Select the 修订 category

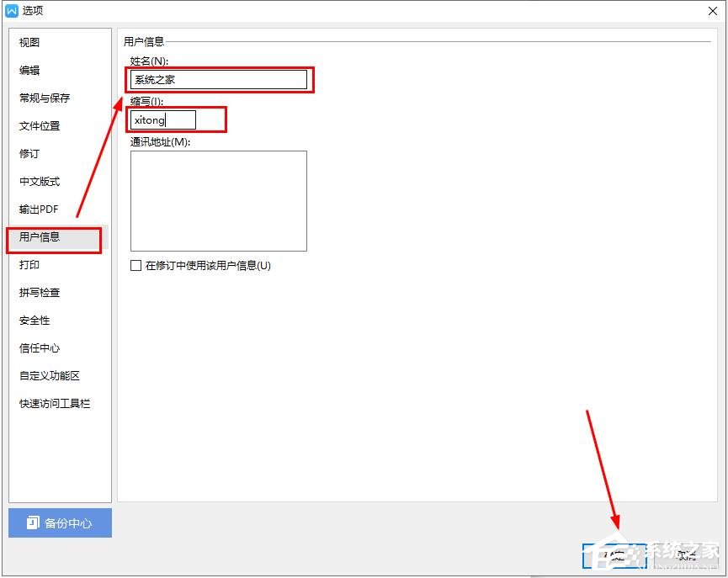click(29, 153)
